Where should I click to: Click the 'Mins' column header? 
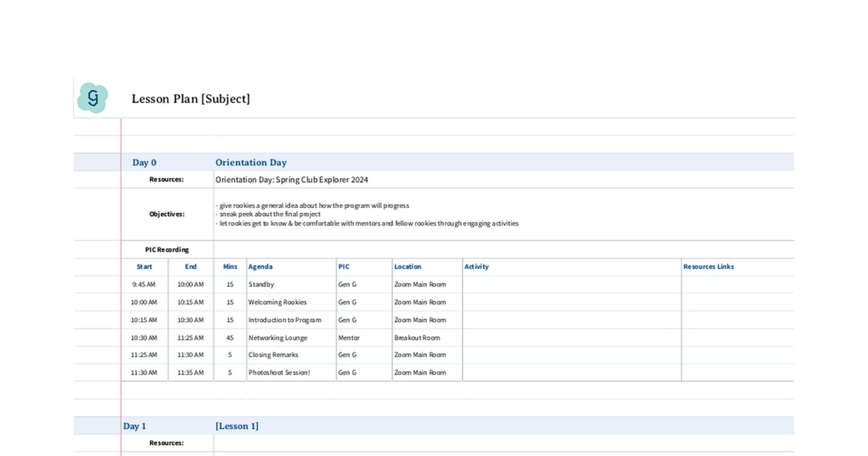pos(230,266)
